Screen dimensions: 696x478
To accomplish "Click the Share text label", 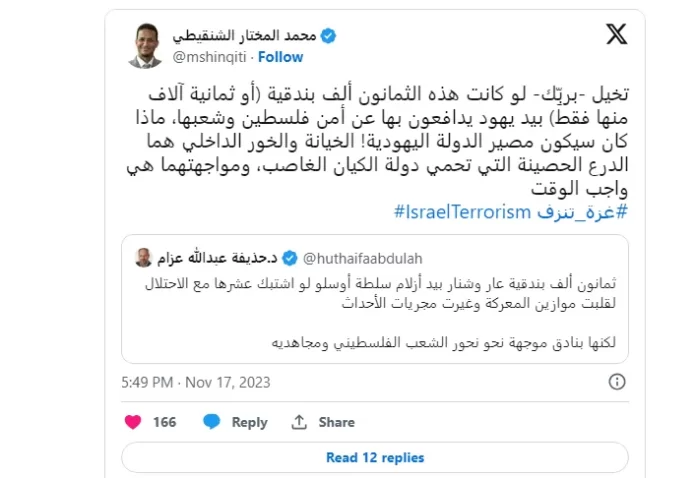I will pyautogui.click(x=337, y=422).
